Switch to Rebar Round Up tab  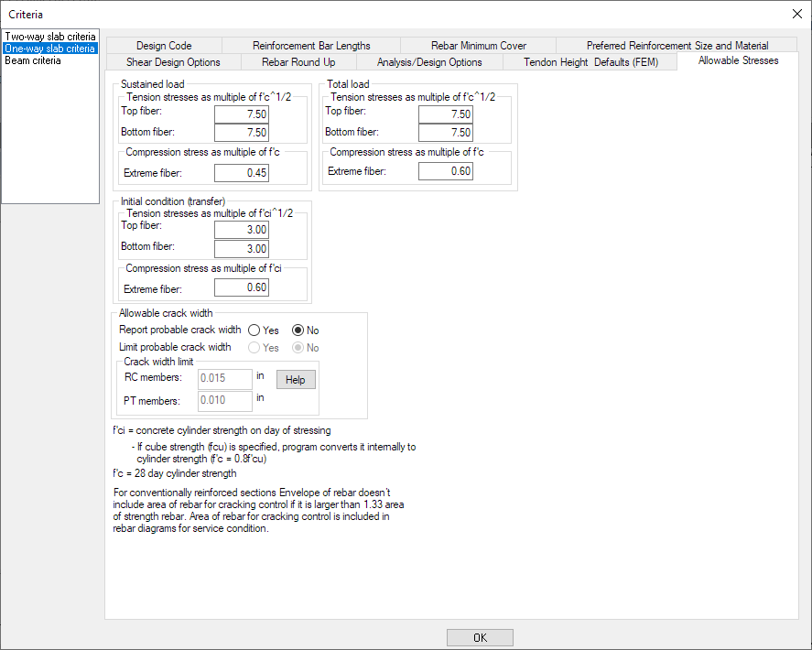(x=298, y=62)
